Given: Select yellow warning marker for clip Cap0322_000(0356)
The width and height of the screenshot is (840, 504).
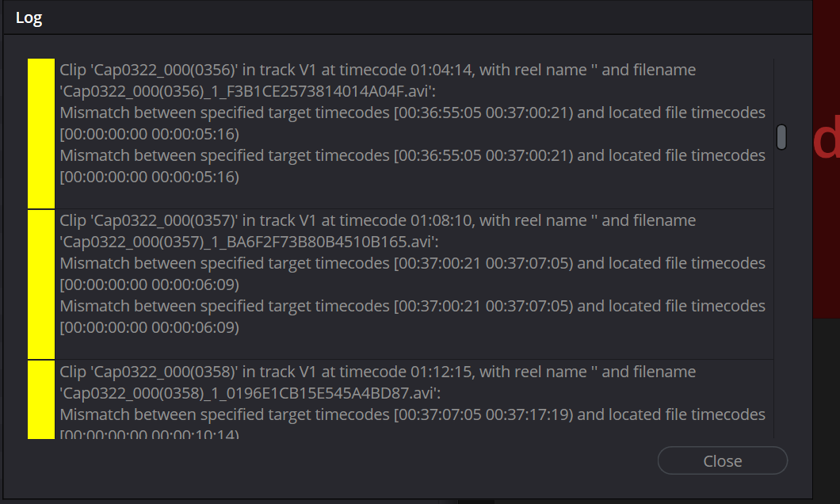Looking at the screenshot, I should (41, 133).
